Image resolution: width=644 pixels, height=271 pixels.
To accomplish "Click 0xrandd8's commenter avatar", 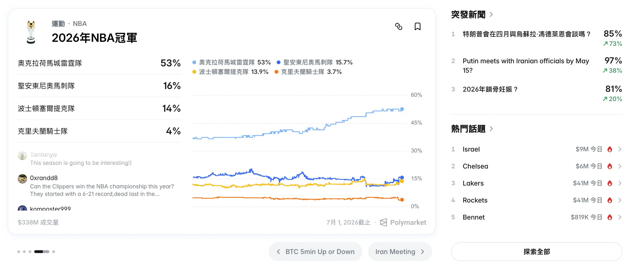I will point(22,179).
